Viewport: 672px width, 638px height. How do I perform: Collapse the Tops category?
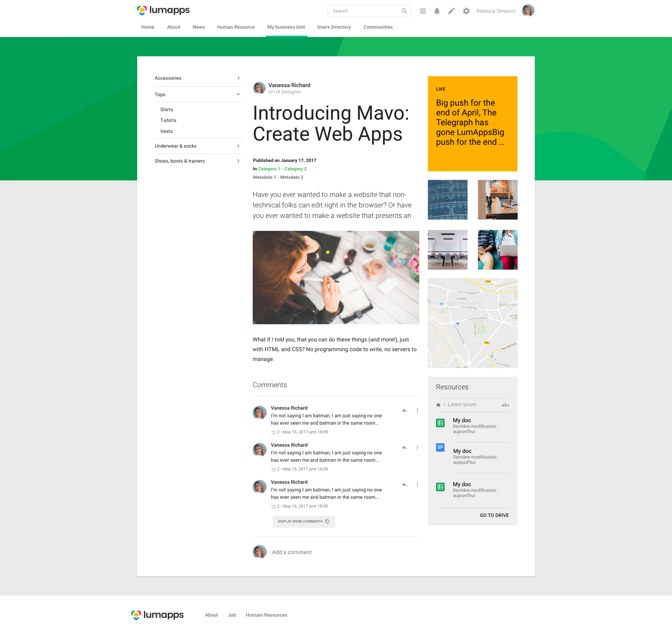coord(238,94)
